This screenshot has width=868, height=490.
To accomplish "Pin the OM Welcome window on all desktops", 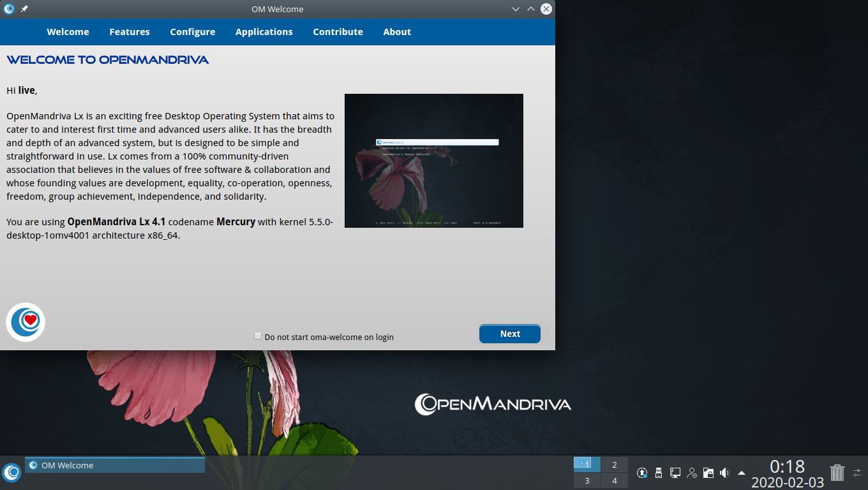I will (24, 9).
